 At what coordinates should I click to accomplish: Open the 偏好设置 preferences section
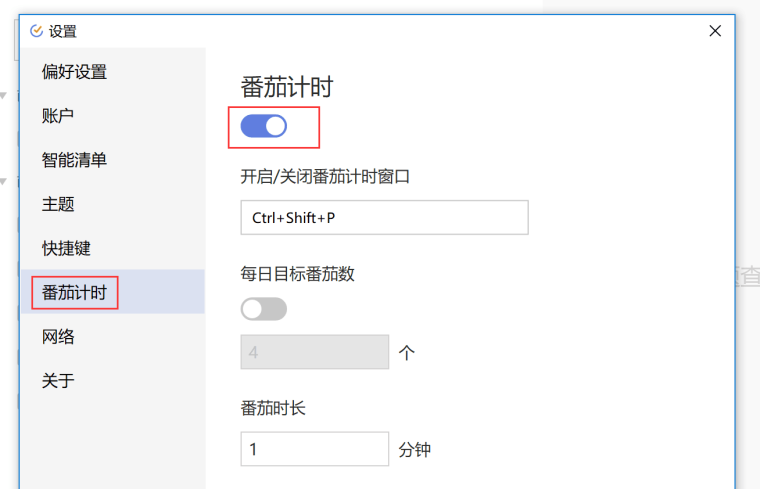click(x=74, y=72)
